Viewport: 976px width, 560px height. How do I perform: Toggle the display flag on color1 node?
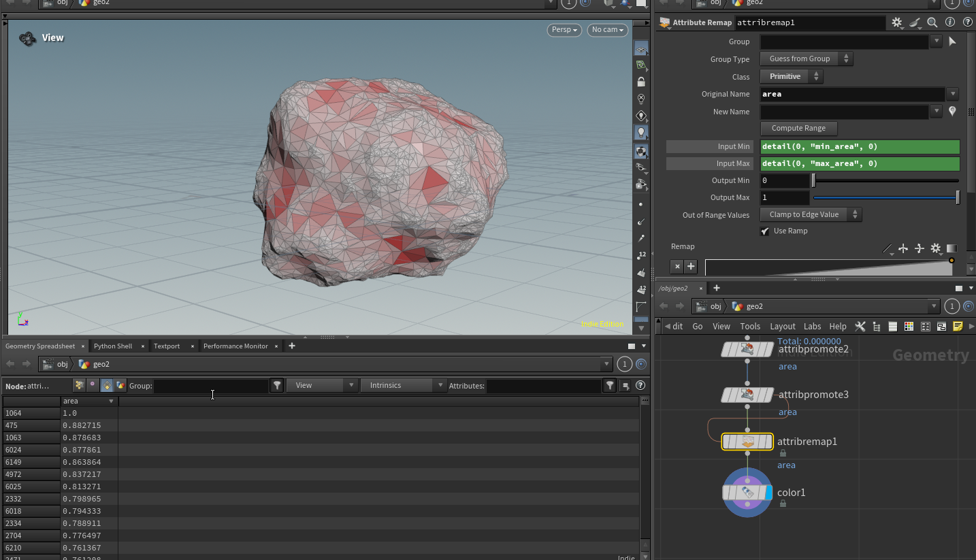768,493
